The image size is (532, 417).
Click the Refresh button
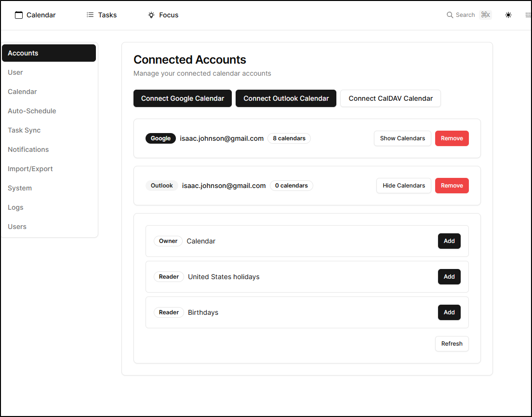[x=452, y=344]
